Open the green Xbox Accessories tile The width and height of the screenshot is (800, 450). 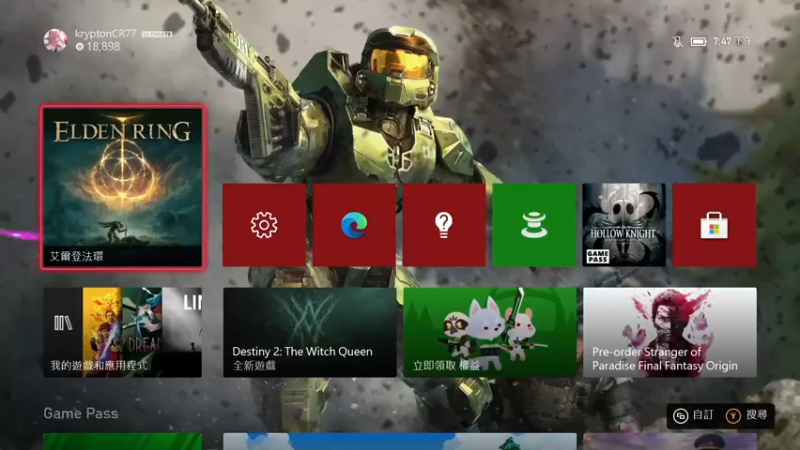click(534, 225)
